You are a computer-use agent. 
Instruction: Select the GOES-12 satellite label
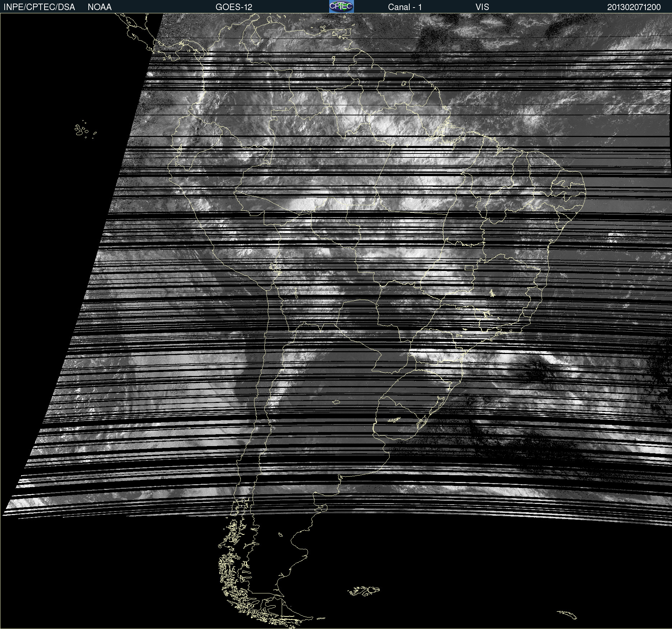234,7
